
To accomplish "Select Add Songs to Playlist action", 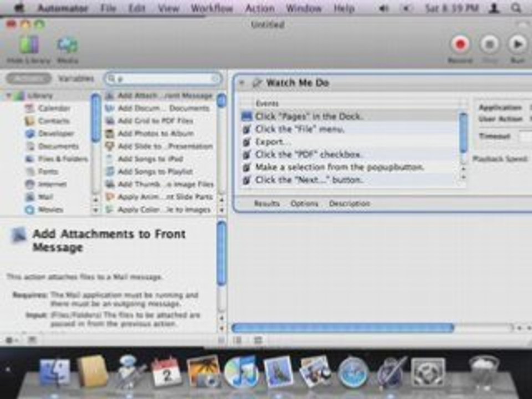I will click(x=160, y=172).
